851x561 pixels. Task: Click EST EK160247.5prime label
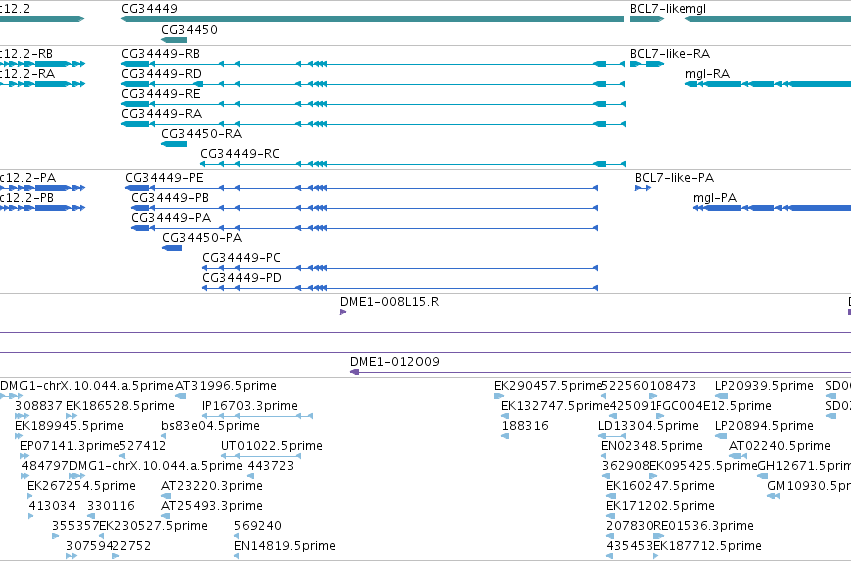[x=661, y=486]
